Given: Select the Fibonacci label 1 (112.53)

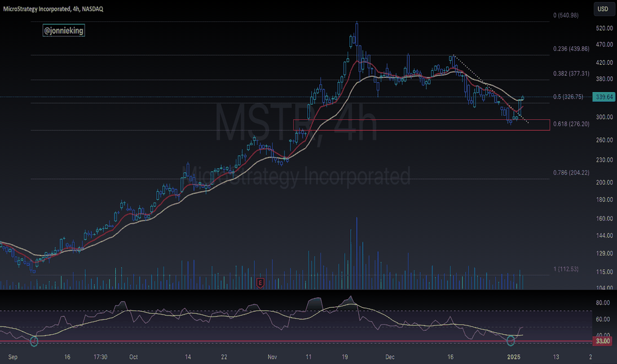Looking at the screenshot, I should pos(566,269).
